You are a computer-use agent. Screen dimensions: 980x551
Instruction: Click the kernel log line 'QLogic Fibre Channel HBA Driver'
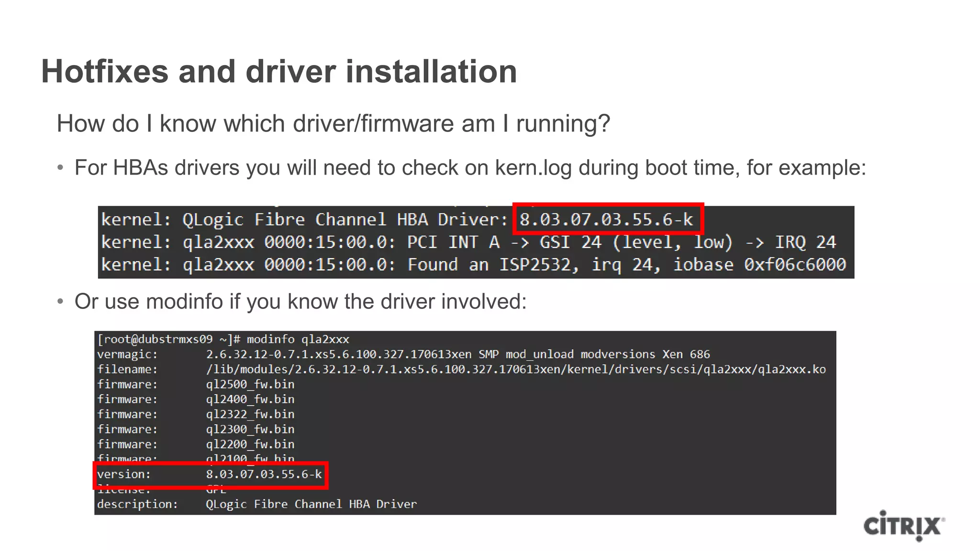[397, 220]
